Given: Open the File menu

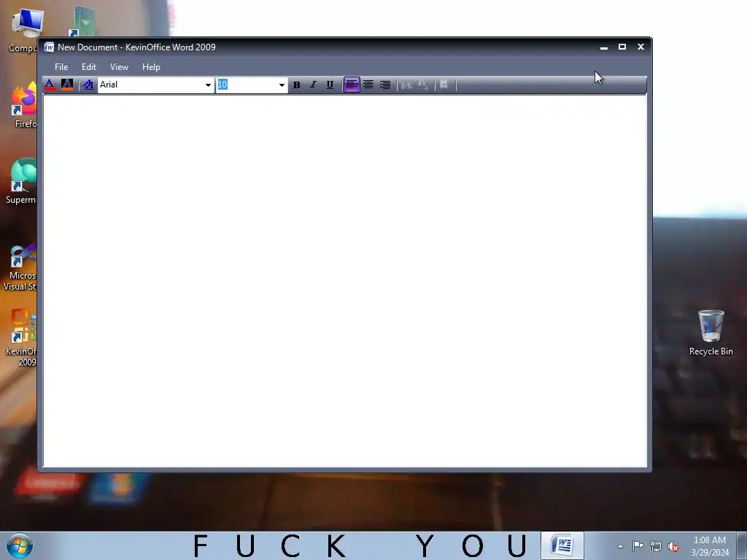Looking at the screenshot, I should [x=61, y=67].
